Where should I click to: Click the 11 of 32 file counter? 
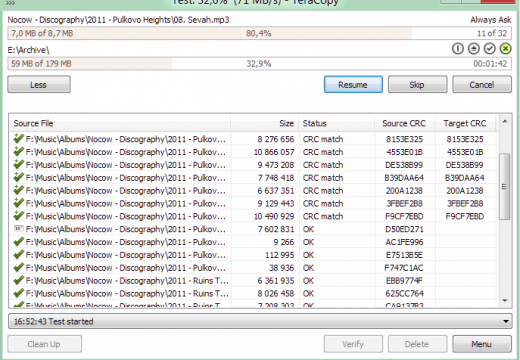click(492, 33)
